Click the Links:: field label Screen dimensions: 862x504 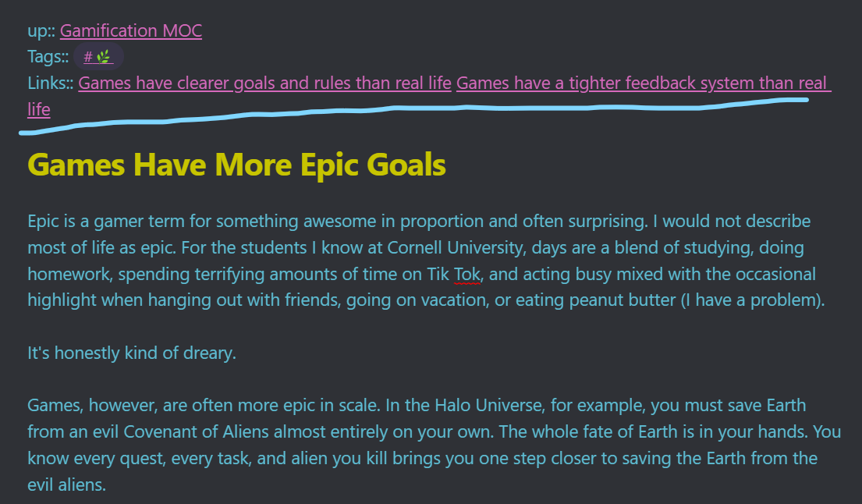pyautogui.click(x=51, y=83)
